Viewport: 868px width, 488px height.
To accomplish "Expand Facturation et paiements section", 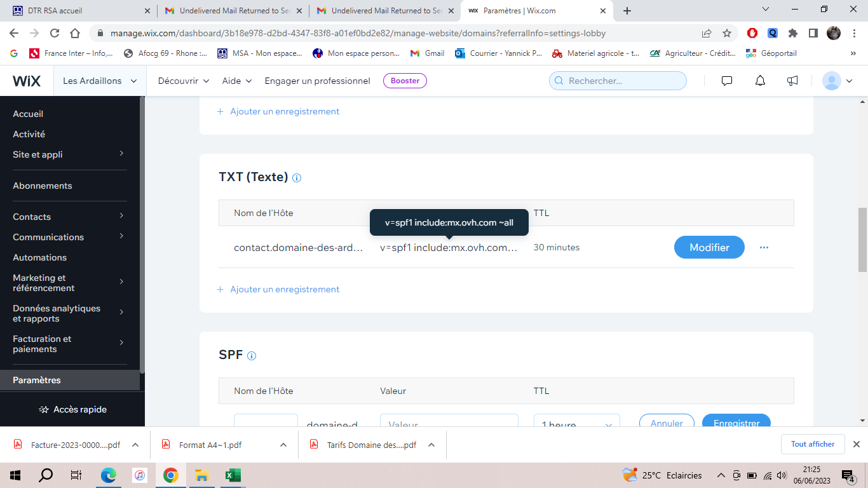I will (69, 344).
